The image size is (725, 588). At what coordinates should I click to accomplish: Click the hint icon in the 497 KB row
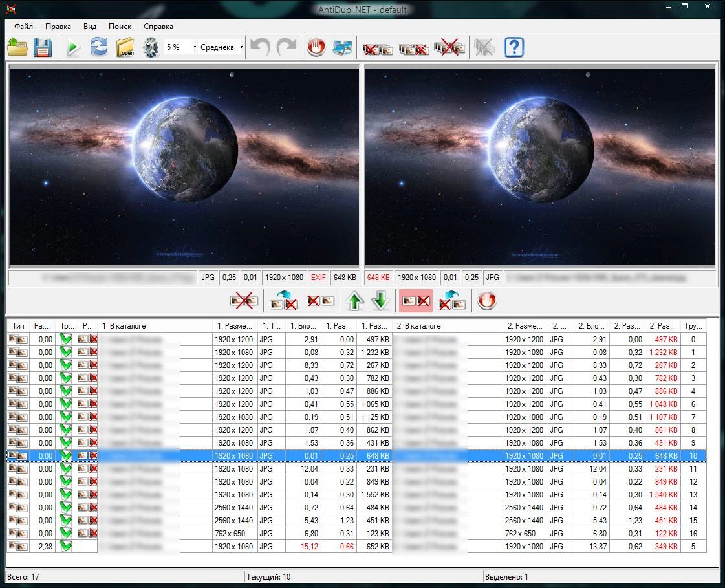(x=87, y=339)
